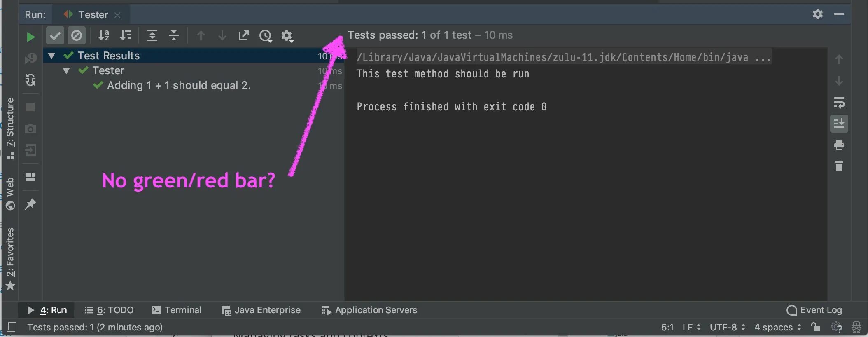Viewport: 868px width, 337px height.
Task: Open test history clock icon
Action: click(x=265, y=36)
